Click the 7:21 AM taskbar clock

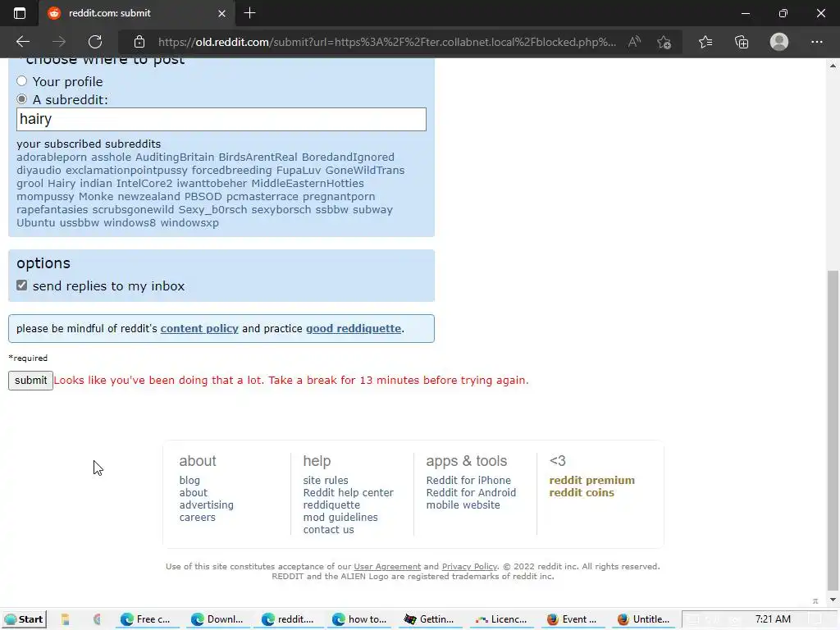pyautogui.click(x=773, y=619)
